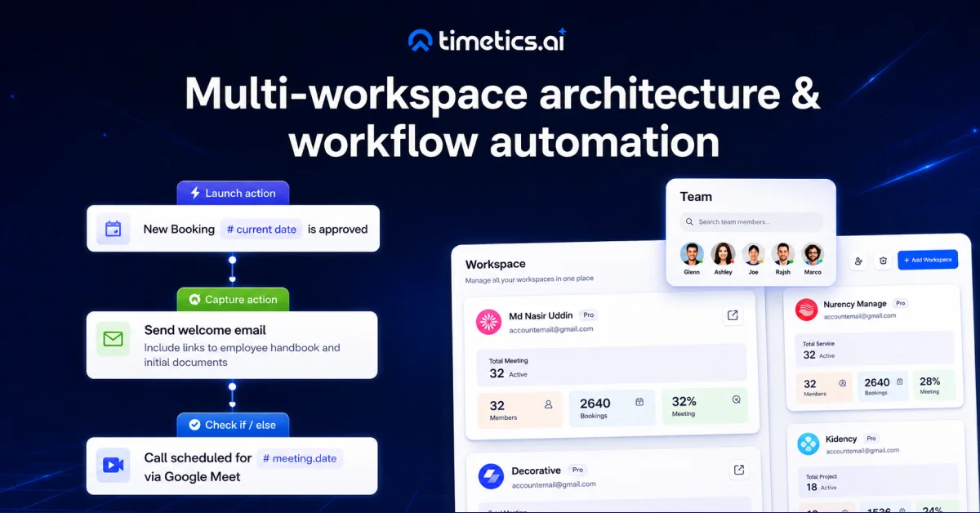Click the Capture action tag
Screen dimensions: 980x513
(233, 299)
